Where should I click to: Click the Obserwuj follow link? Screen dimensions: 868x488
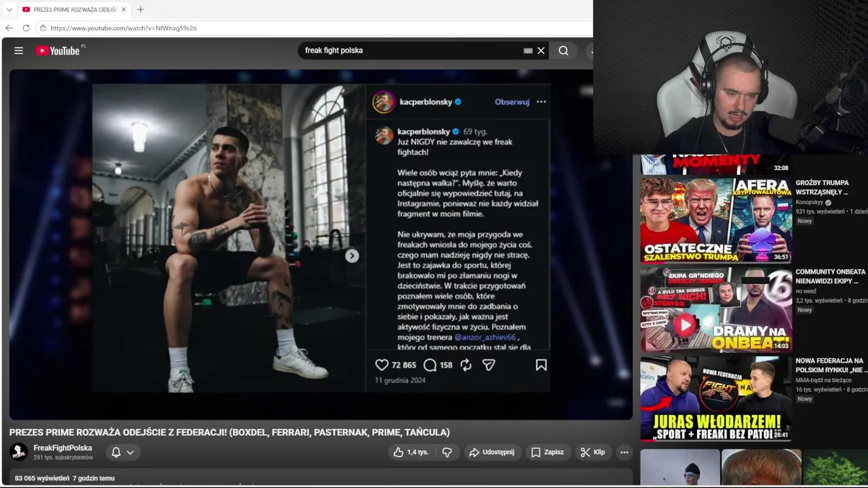click(512, 102)
